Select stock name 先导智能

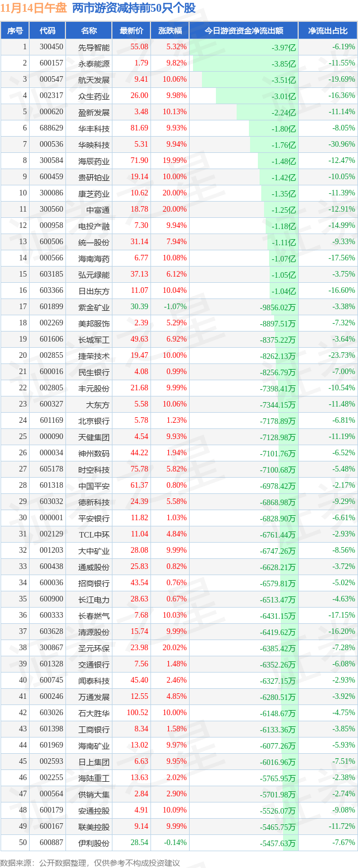coord(94,47)
